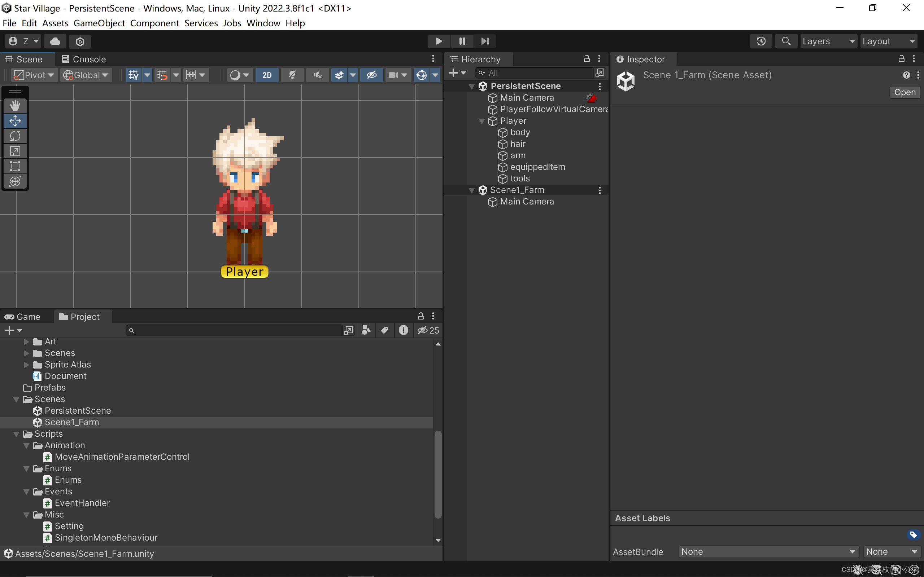
Task: Click the tag icon in Asset Labels panel
Action: 913,535
